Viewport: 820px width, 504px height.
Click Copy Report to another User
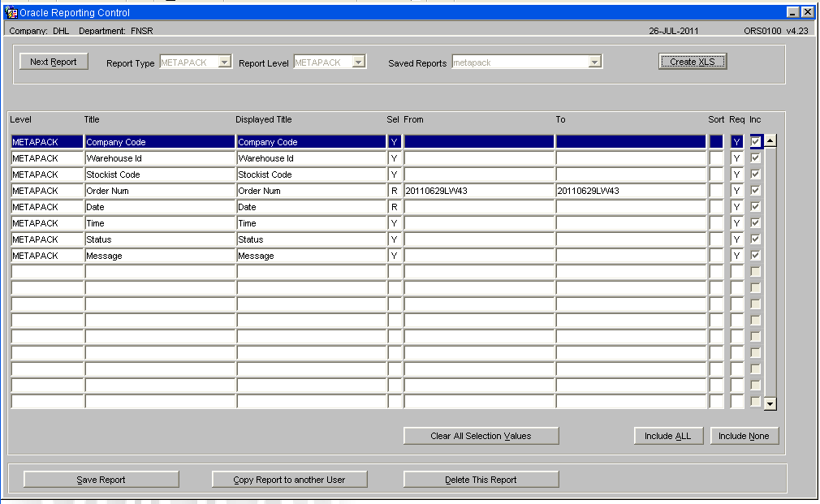(289, 480)
